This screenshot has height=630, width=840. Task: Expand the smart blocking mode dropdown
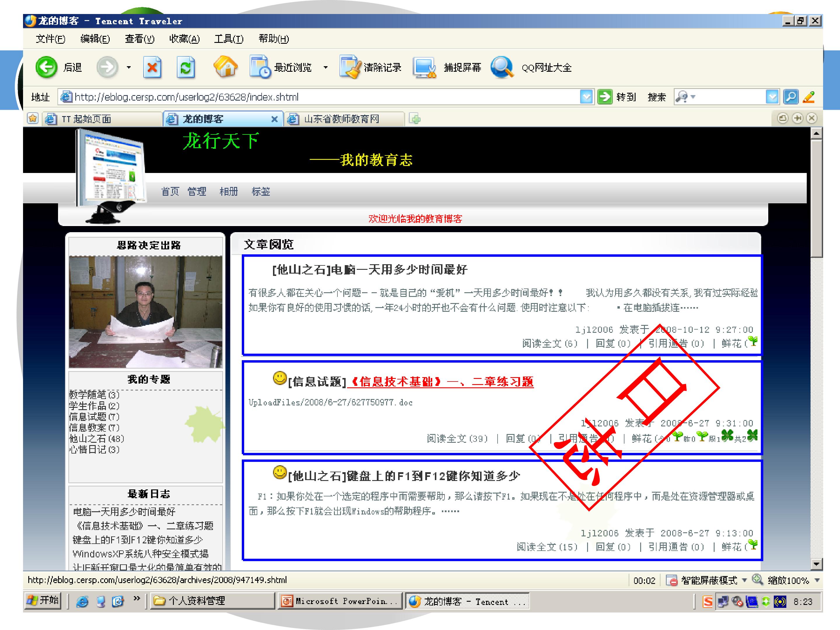coord(745,580)
